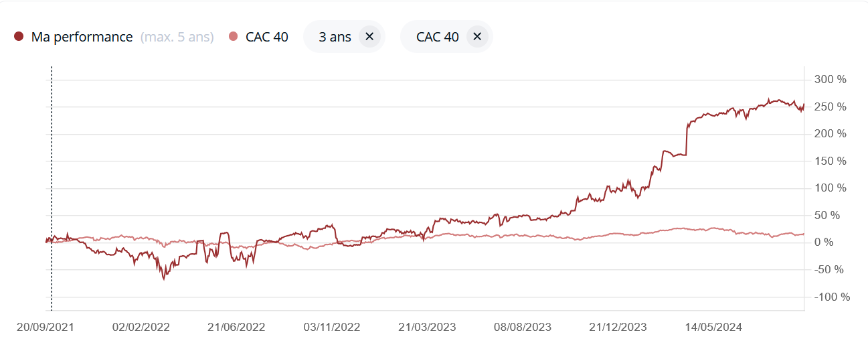868x353 pixels.
Task: Click the 20/09/2021 date label
Action: (x=45, y=327)
